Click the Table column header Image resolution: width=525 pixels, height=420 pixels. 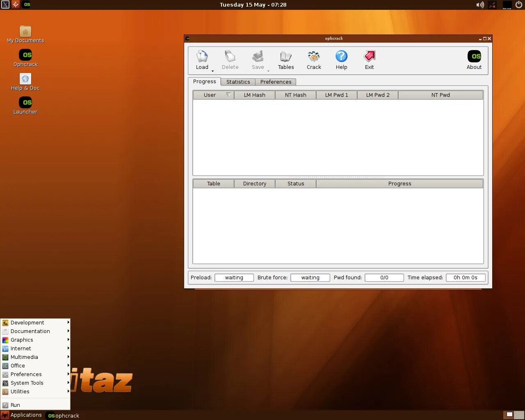coord(213,183)
